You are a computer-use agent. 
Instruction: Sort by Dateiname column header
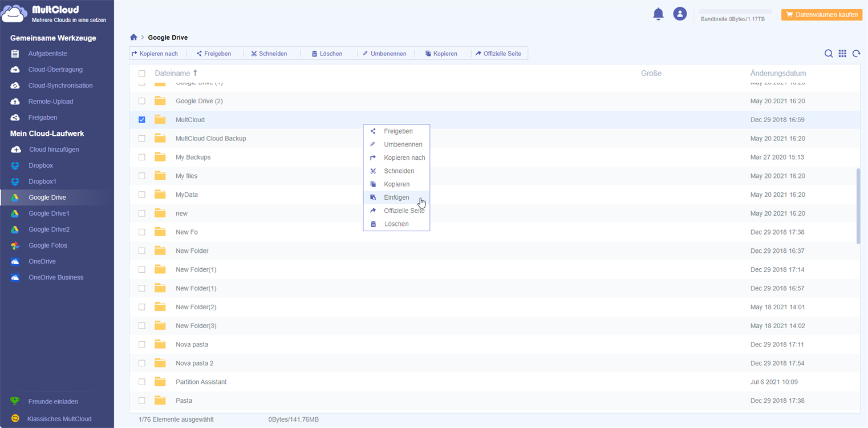click(176, 74)
